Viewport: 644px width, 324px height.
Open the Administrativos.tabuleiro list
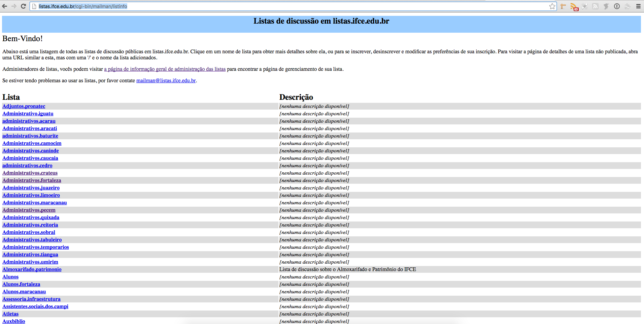point(32,240)
